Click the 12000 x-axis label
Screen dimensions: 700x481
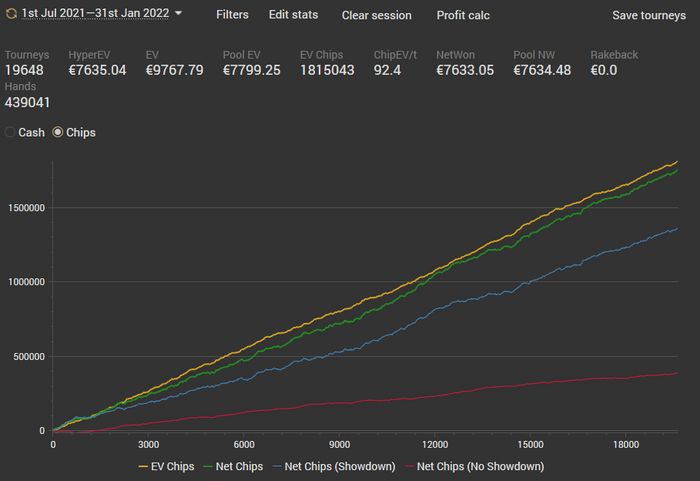(x=435, y=445)
